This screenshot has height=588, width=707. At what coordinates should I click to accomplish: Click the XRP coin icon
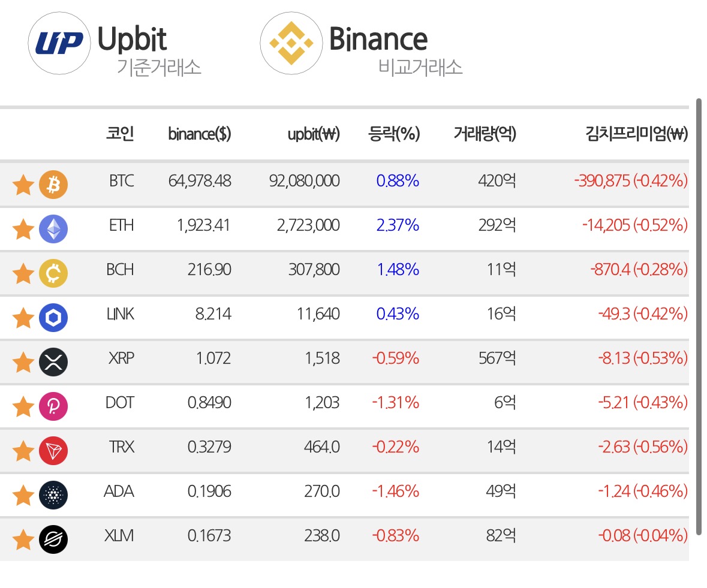point(53,362)
